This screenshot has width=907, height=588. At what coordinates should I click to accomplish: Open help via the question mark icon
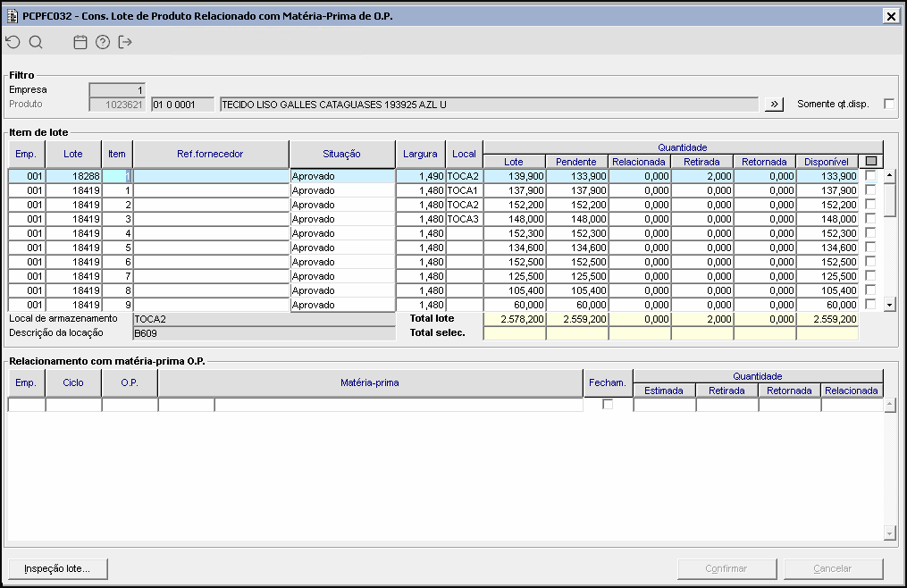[x=103, y=42]
